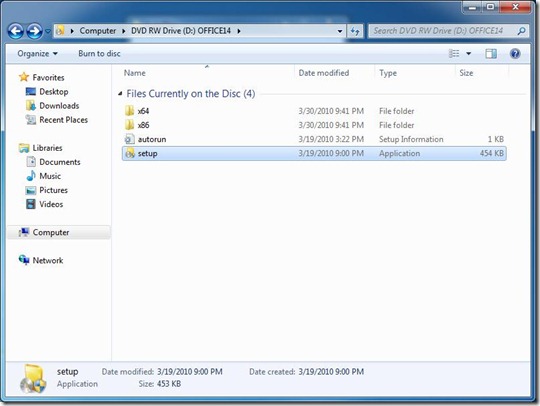Open Downloads in the navigation pane
540x406 pixels.
(x=59, y=106)
